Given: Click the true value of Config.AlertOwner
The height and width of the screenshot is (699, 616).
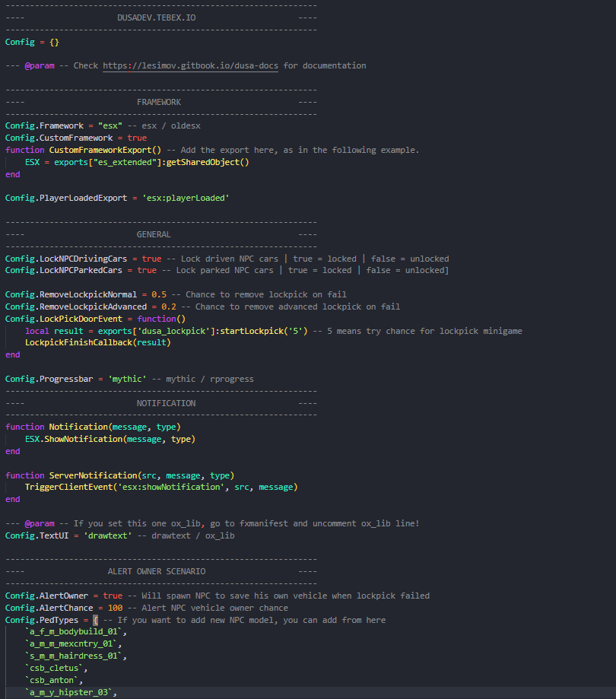Looking at the screenshot, I should click(x=113, y=596).
